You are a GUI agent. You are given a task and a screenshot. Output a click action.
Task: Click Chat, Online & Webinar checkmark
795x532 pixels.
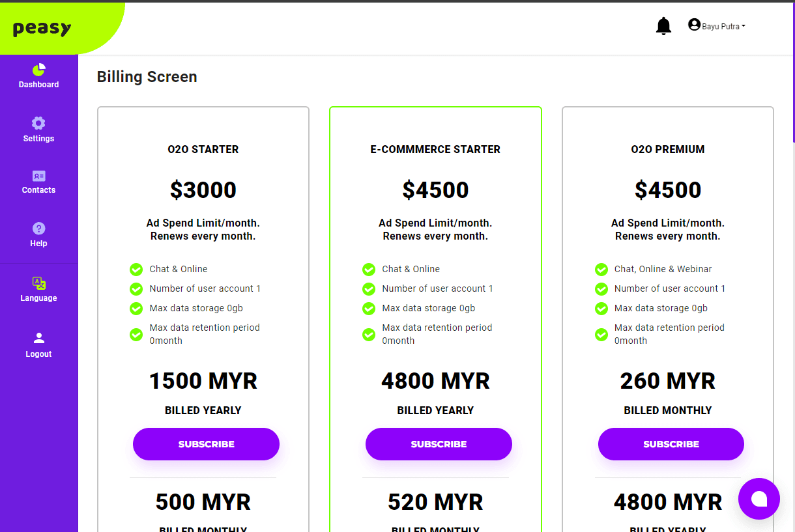pos(601,269)
